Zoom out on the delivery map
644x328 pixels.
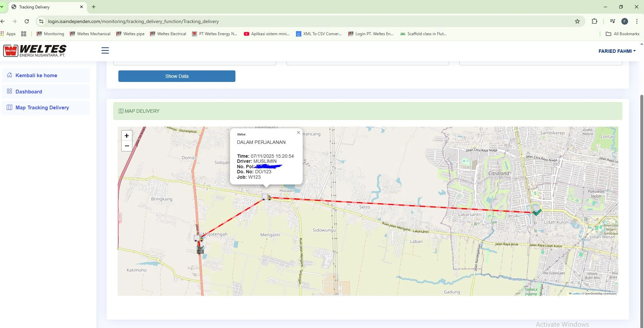(x=127, y=146)
